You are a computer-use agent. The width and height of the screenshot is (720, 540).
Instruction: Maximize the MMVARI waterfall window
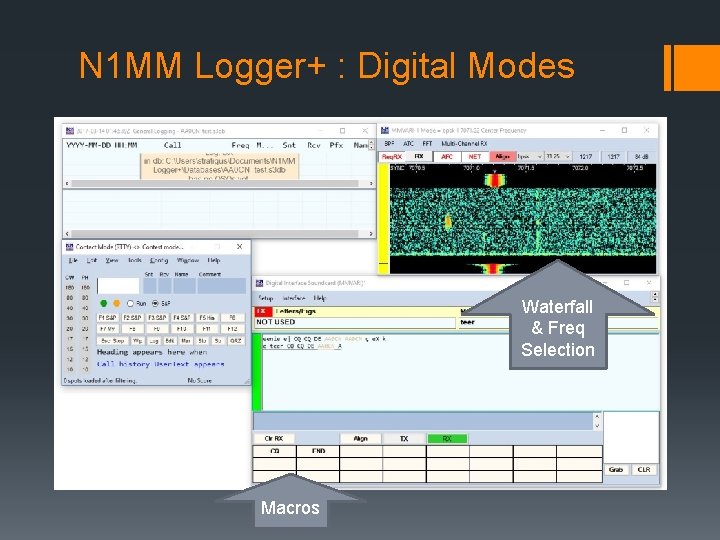coord(624,130)
